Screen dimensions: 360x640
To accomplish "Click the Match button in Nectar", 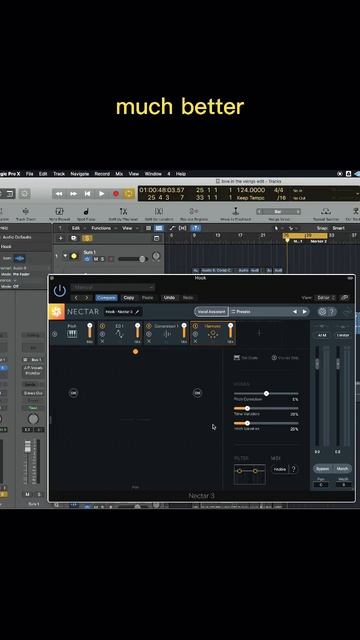I will pyautogui.click(x=342, y=469).
